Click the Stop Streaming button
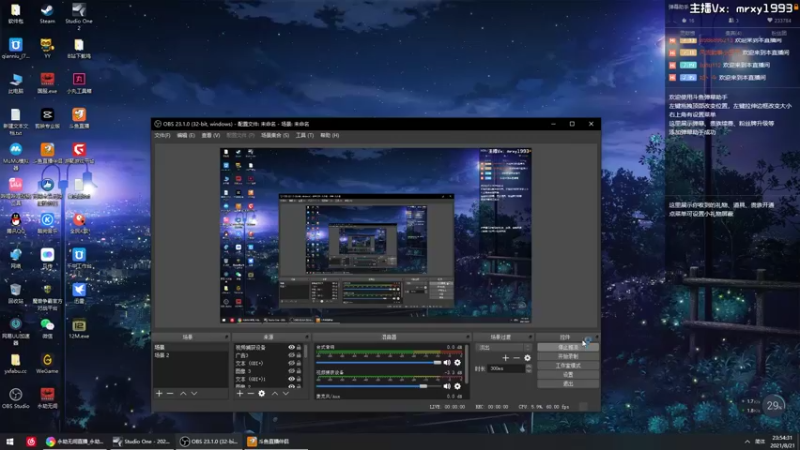The image size is (800, 450). coord(568,347)
